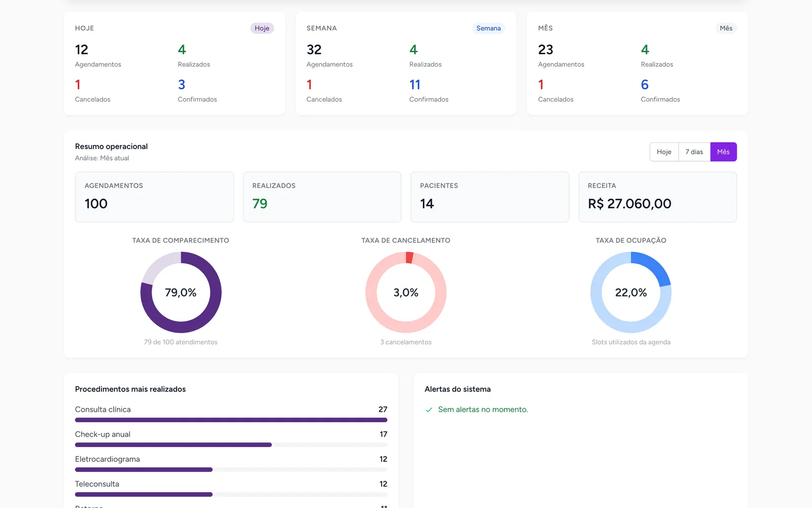
Task: Click the Taxa de Cancelamento donut chart
Action: click(406, 293)
